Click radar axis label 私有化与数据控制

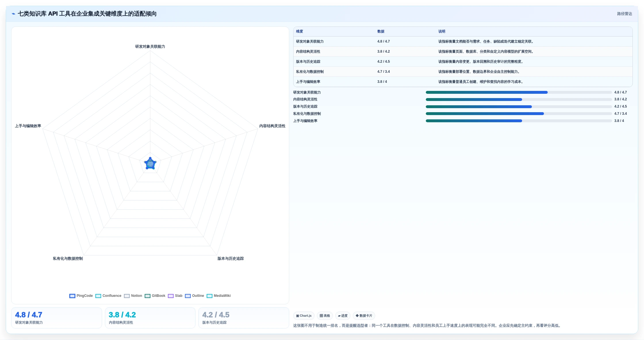click(68, 259)
